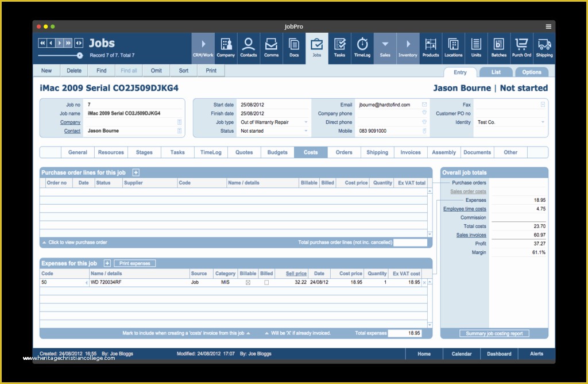Click the Sort button
The height and width of the screenshot is (384, 588).
point(184,71)
